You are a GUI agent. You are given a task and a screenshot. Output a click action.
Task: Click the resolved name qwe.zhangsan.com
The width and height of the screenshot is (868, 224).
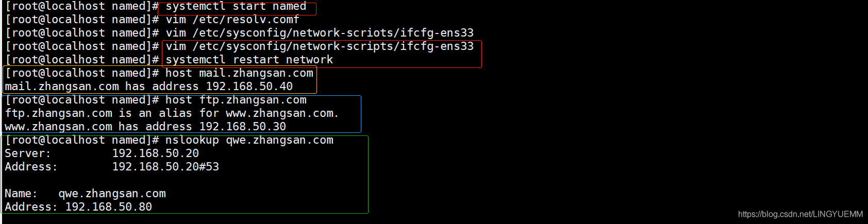click(x=112, y=194)
